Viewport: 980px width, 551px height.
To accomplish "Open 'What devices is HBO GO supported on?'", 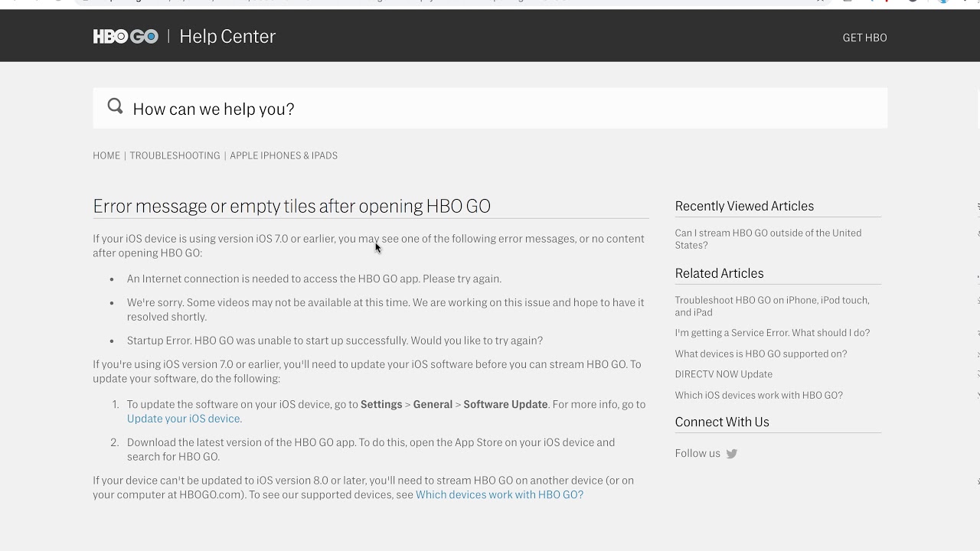I will [760, 354].
